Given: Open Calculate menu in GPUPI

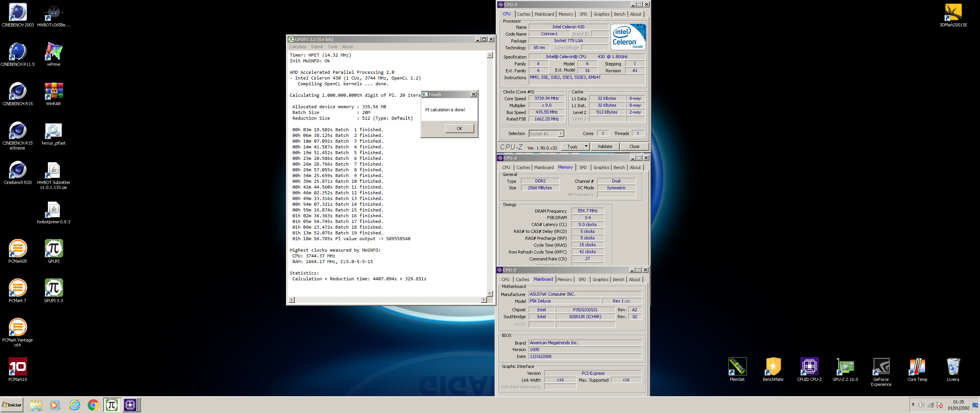Looking at the screenshot, I should 298,47.
